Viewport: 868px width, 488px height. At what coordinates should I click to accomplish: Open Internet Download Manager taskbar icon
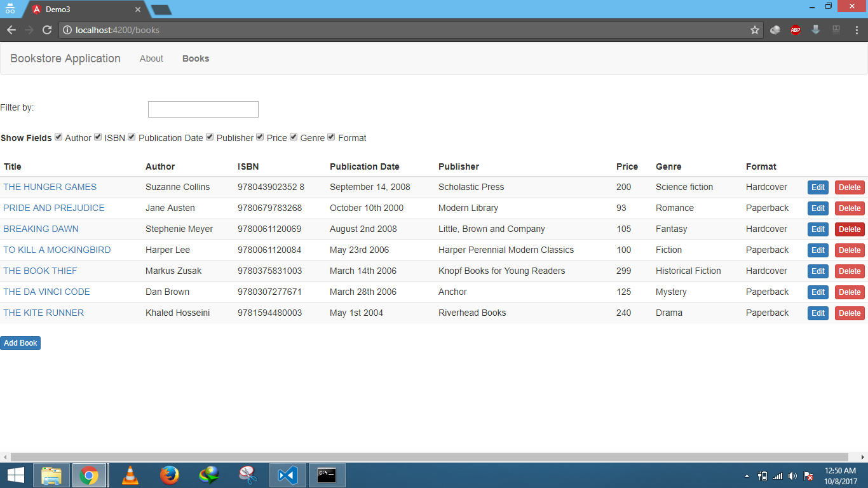tap(209, 475)
